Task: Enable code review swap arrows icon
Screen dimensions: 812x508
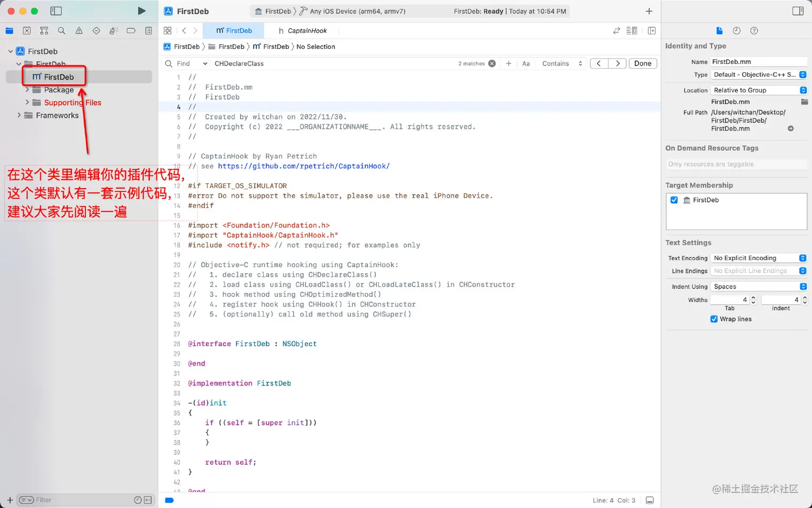Action: (x=617, y=31)
